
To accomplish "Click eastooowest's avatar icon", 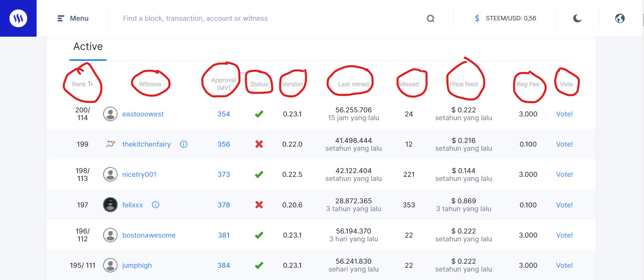I will tap(110, 114).
